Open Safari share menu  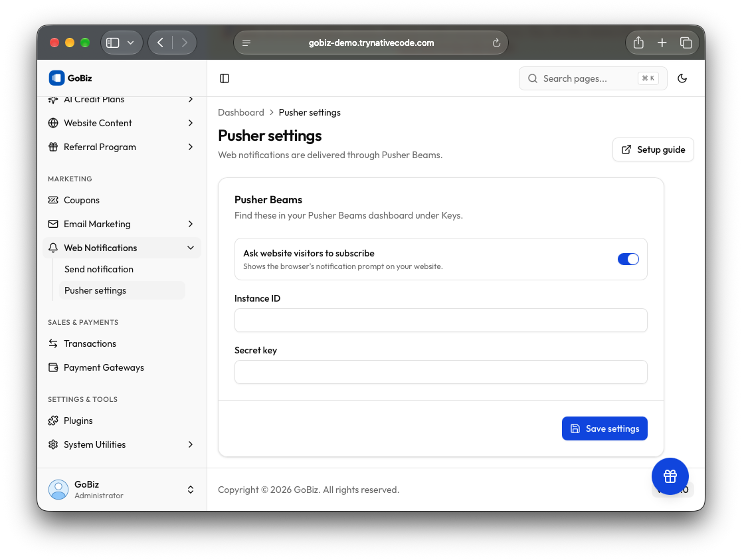coord(638,43)
